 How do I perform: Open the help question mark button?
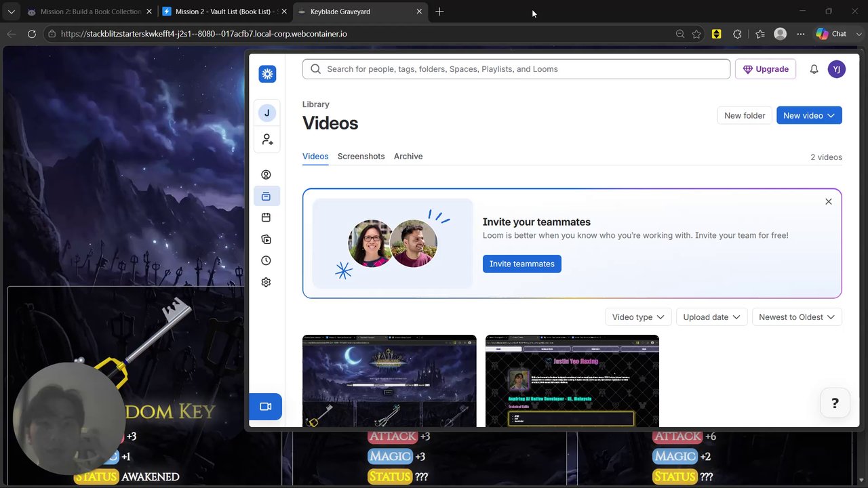click(835, 403)
